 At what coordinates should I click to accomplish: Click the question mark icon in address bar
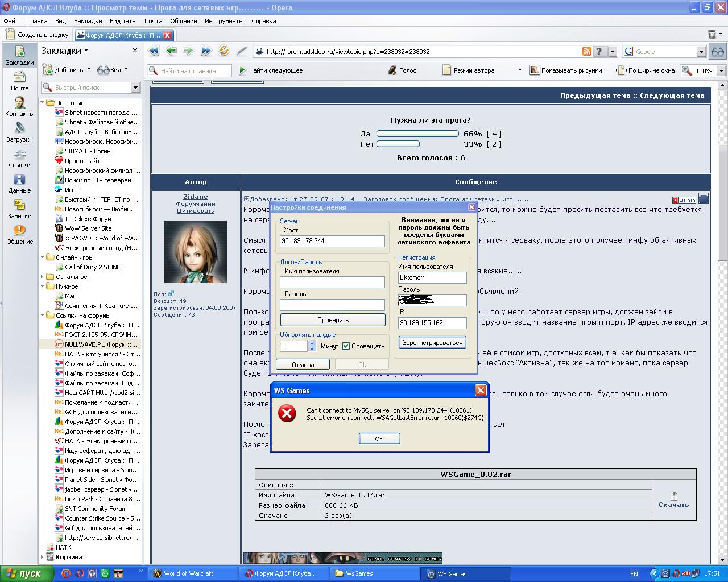599,52
